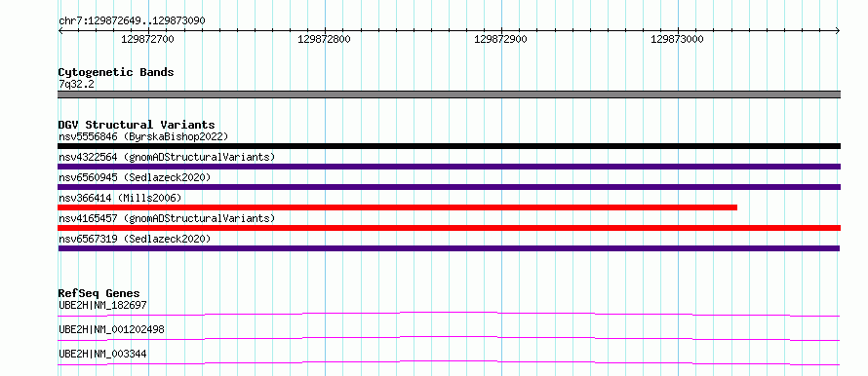
Task: Open variant nsv5556846 (ByrskaBishop2022) label
Action: click(143, 136)
